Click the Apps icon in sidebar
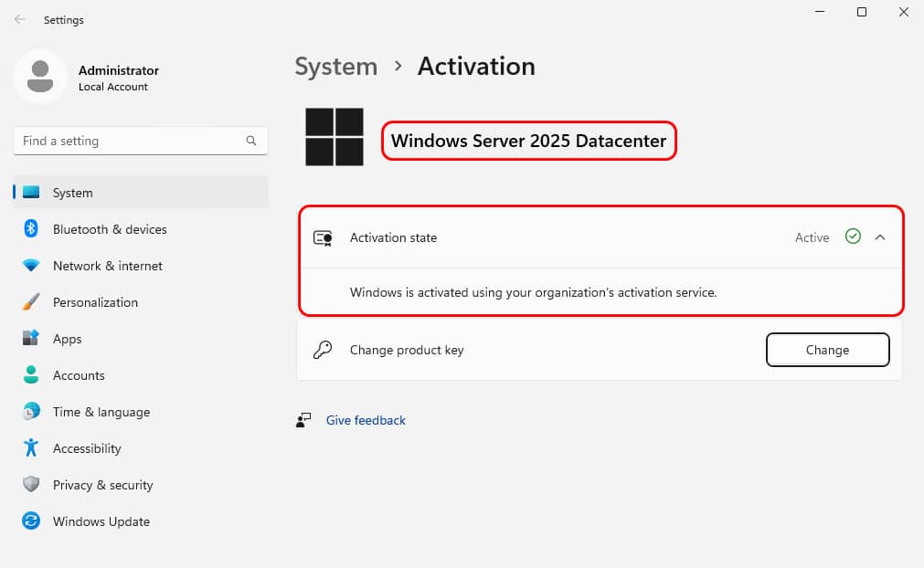Image resolution: width=924 pixels, height=568 pixels. 31,338
